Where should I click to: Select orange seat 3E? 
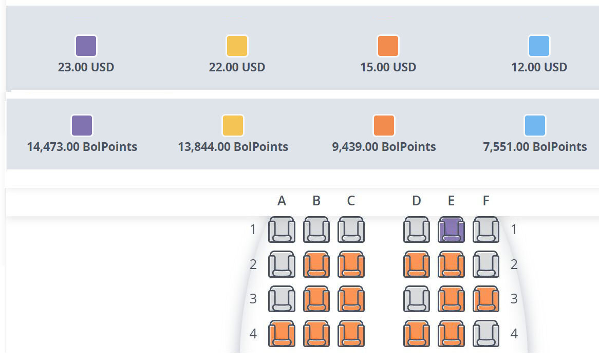(451, 299)
